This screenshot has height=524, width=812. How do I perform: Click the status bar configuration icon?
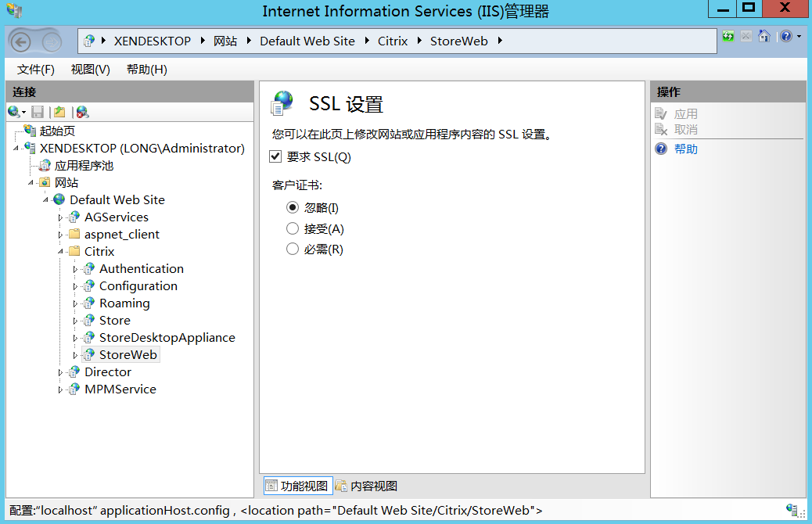click(792, 510)
